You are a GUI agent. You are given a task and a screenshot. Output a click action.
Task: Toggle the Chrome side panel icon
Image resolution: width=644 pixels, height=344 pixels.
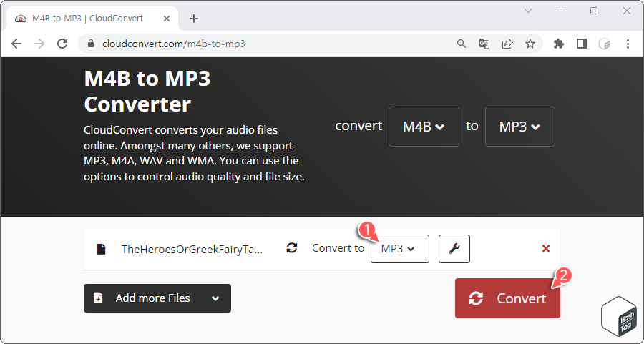coord(582,44)
